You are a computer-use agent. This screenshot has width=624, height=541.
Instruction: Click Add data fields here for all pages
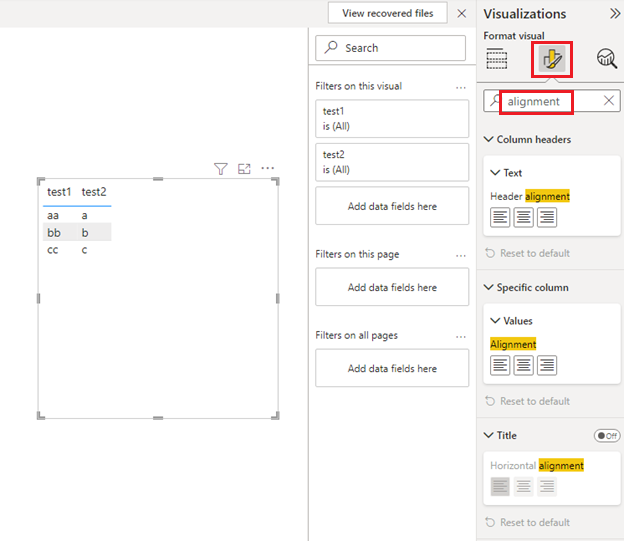tap(392, 369)
